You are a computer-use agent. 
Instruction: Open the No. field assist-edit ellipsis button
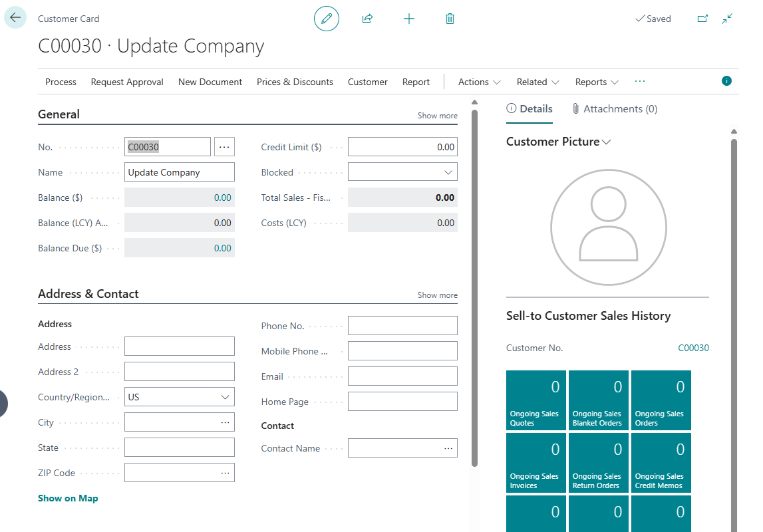pos(224,147)
